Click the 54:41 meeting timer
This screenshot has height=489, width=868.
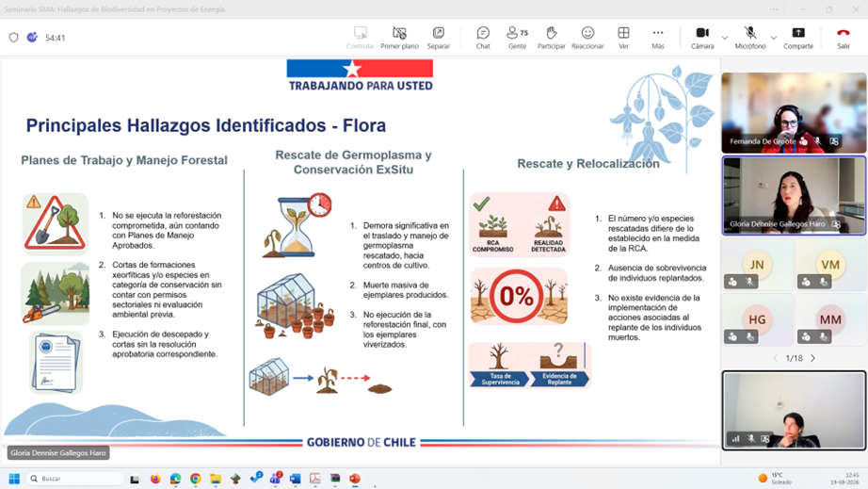tap(56, 38)
